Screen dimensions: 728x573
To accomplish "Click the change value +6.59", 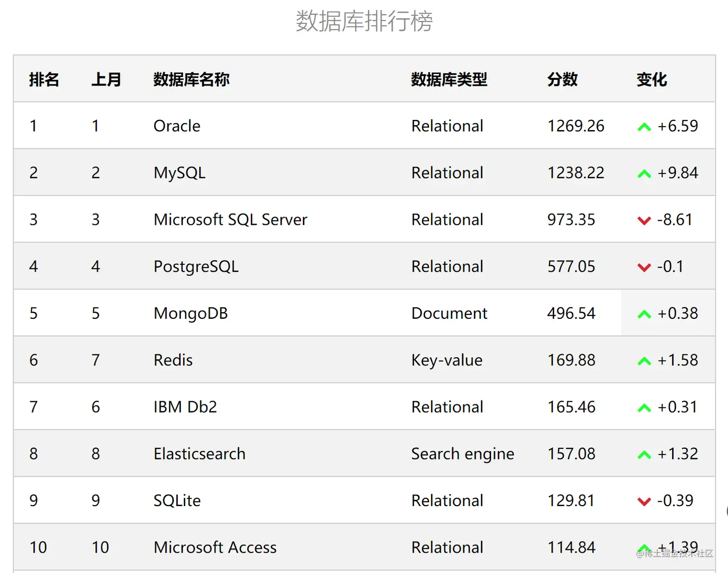I will (677, 126).
